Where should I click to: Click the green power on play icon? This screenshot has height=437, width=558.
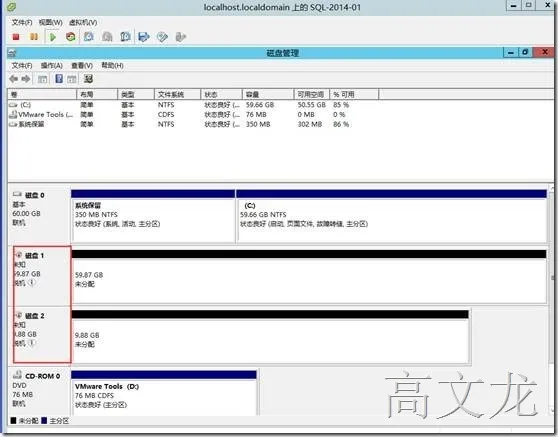point(53,37)
